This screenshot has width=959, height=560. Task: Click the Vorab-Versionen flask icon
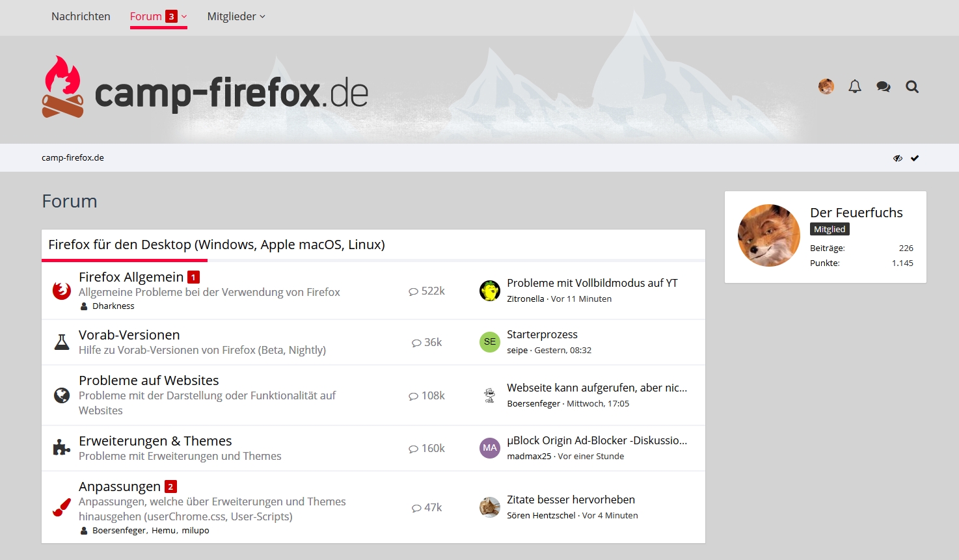(62, 342)
